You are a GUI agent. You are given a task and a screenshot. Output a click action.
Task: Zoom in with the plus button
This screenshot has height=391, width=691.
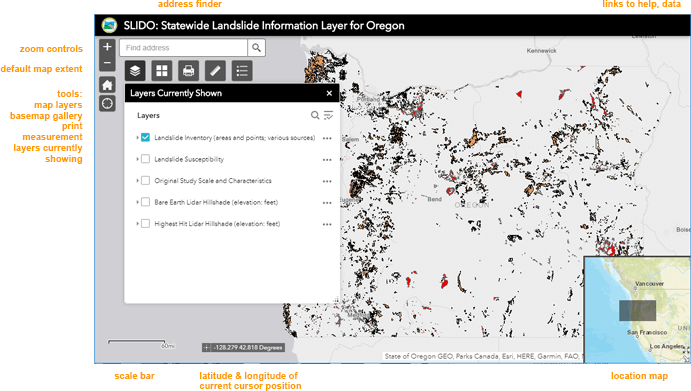(107, 47)
